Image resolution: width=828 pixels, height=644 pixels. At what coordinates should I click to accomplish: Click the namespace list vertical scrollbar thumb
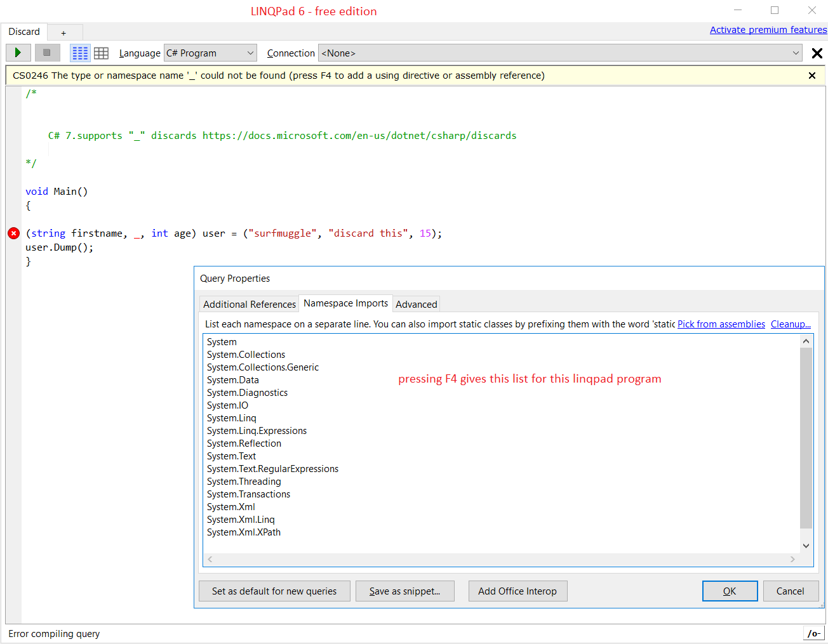pos(806,438)
